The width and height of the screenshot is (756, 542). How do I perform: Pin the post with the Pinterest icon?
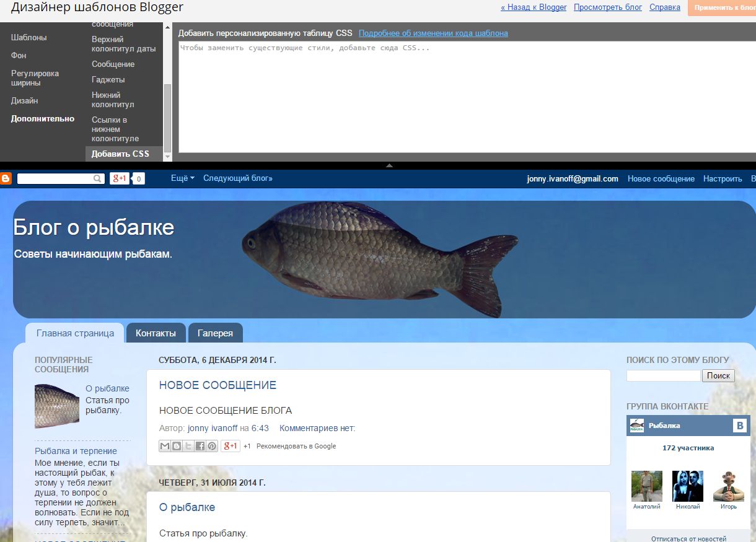pyautogui.click(x=212, y=446)
